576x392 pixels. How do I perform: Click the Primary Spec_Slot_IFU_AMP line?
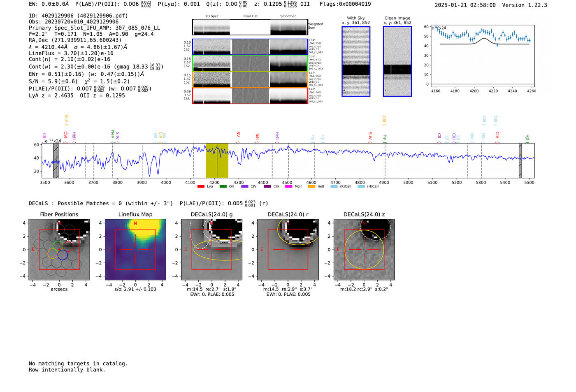coord(95,28)
